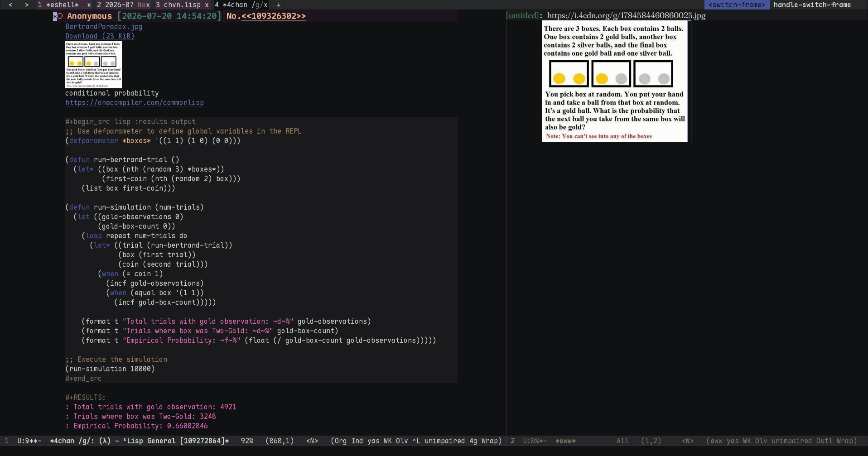Image resolution: width=868 pixels, height=456 pixels.
Task: Click the 'Outl' minor mode in eww mode line
Action: point(824,441)
